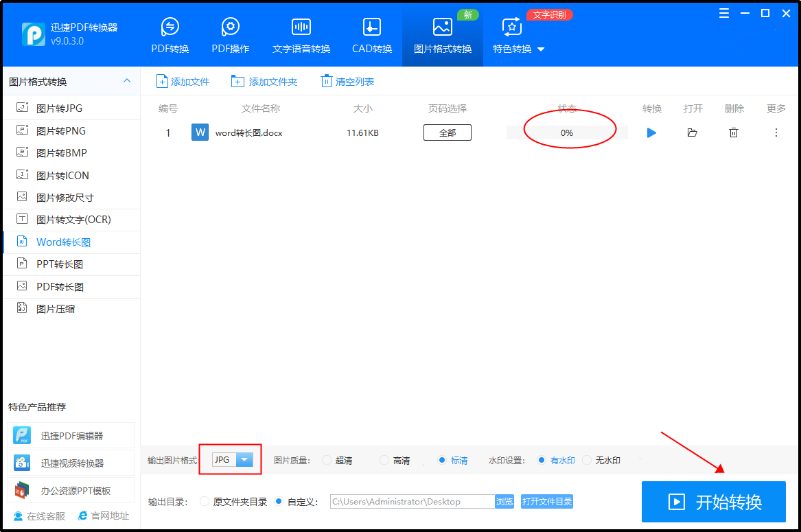
Task: Click the 大小 column header
Action: (x=362, y=108)
